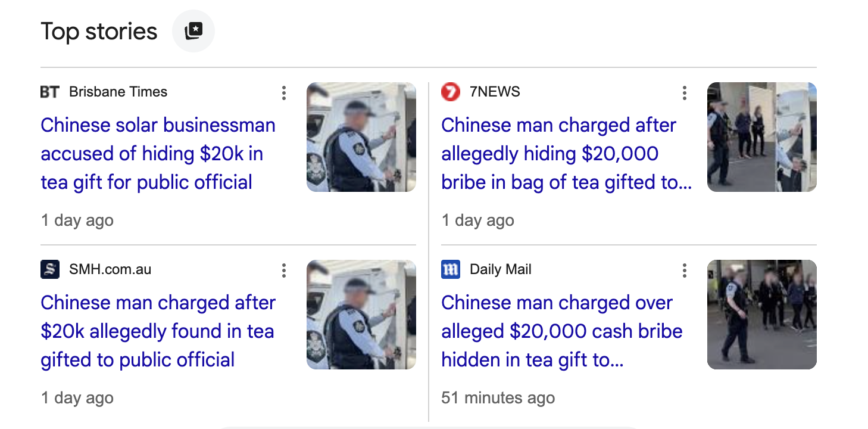Screen dimensions: 868x429
Task: Click the Brisbane Times BT logo
Action: (50, 92)
